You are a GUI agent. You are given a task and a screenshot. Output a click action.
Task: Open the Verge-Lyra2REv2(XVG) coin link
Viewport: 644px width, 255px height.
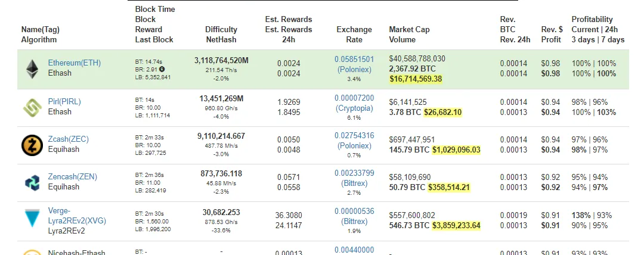coord(77,216)
